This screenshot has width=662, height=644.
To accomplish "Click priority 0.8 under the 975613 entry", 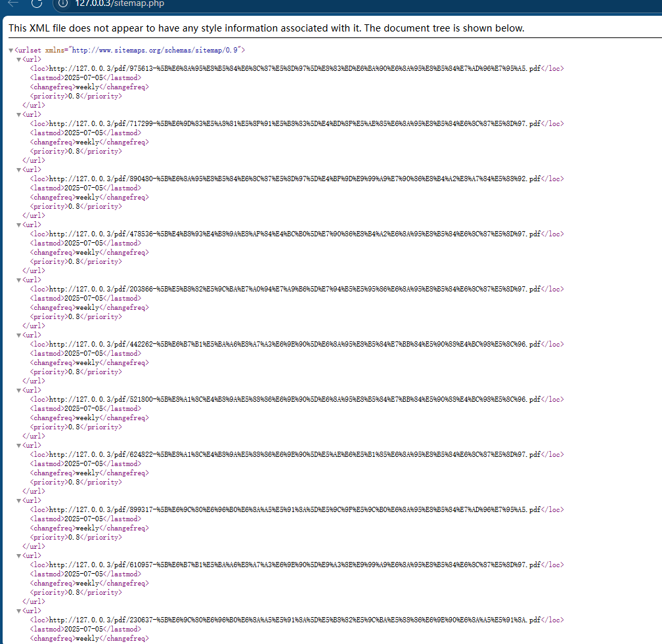I will (76, 97).
